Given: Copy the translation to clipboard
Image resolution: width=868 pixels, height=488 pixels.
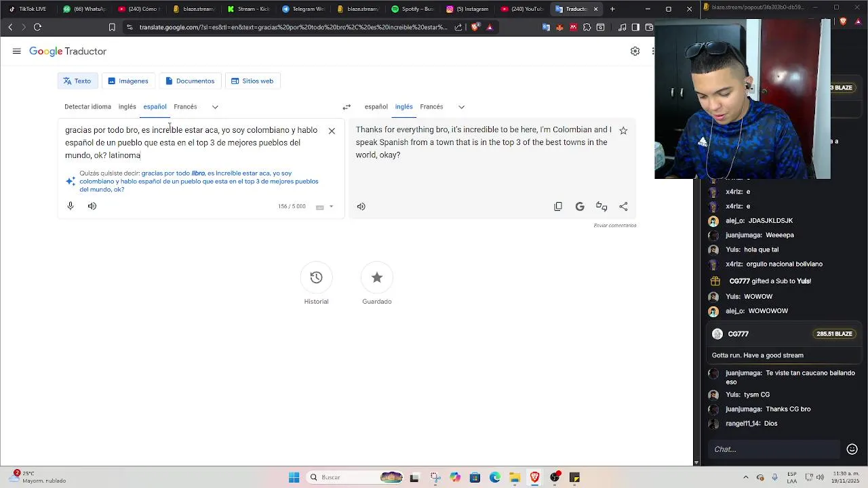Looking at the screenshot, I should 558,207.
